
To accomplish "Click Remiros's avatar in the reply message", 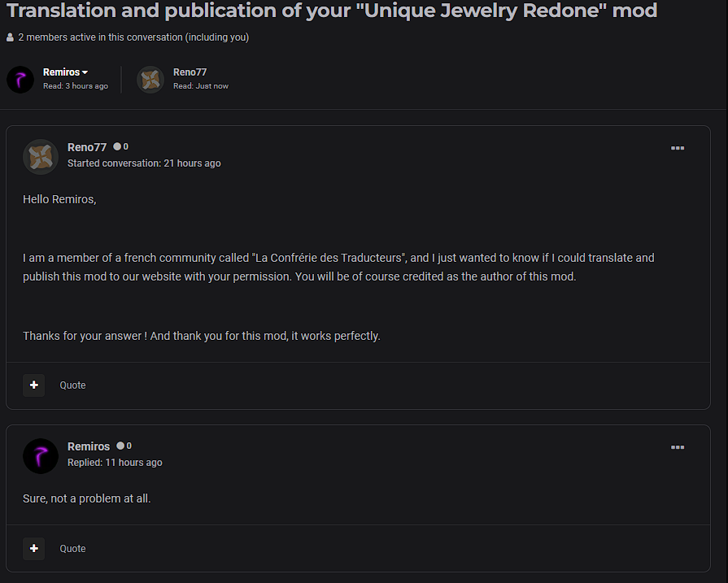I will coord(41,455).
